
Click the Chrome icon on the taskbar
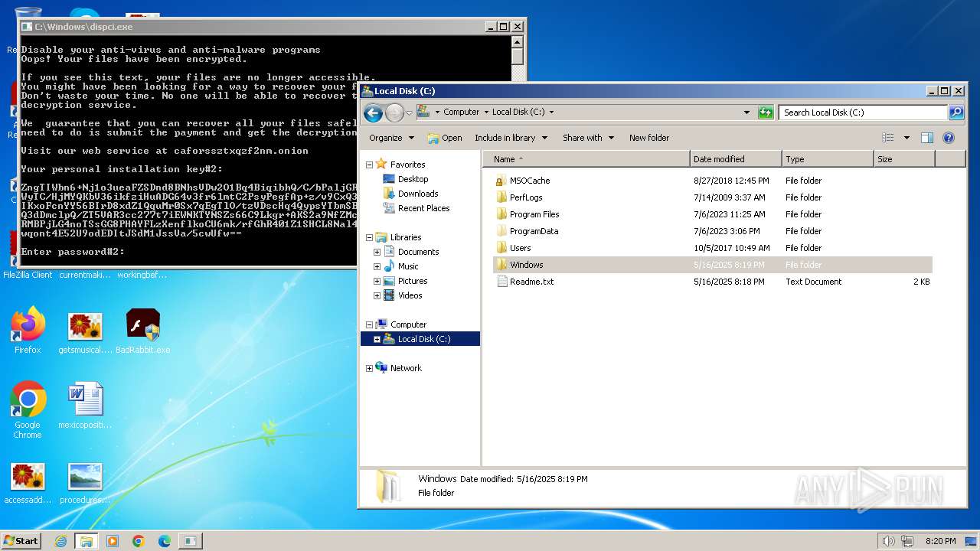(x=139, y=541)
